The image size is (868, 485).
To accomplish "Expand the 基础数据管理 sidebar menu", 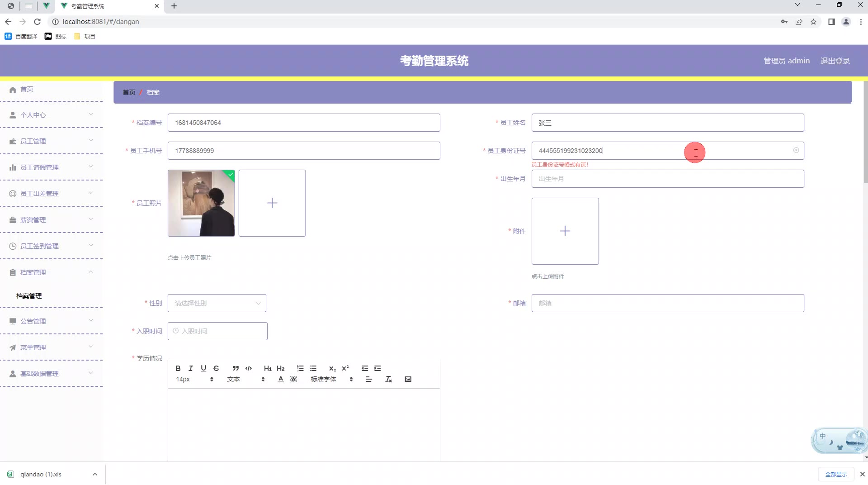I will tap(52, 374).
